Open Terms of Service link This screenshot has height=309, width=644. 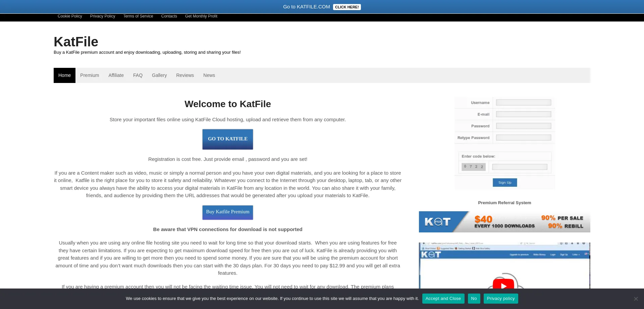[138, 16]
